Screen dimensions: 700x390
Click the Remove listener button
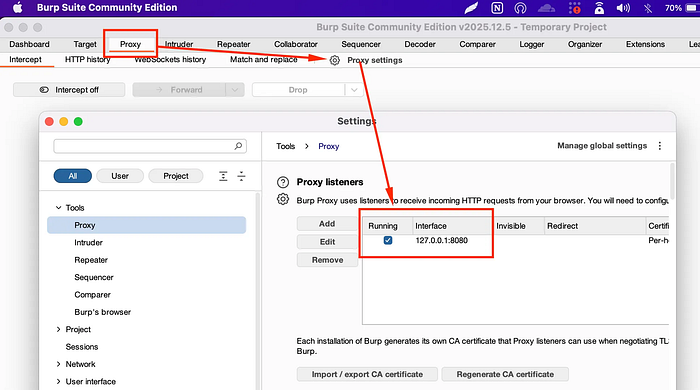[327, 260]
